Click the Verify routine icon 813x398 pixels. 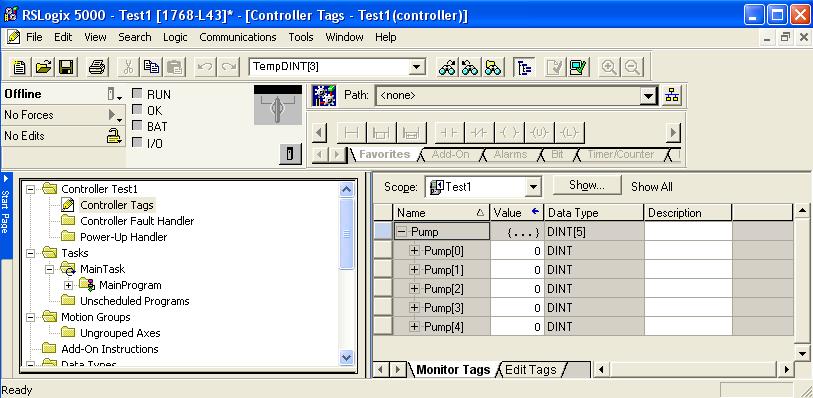pyautogui.click(x=555, y=67)
